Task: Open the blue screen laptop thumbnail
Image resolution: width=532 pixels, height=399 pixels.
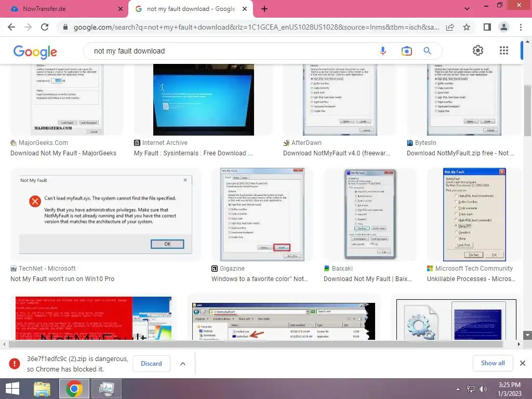Action: [x=204, y=100]
